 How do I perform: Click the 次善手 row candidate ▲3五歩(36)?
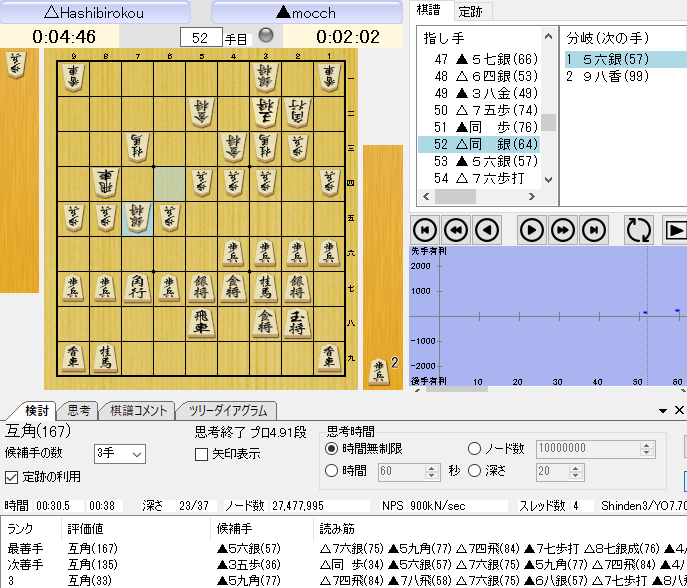click(x=249, y=564)
